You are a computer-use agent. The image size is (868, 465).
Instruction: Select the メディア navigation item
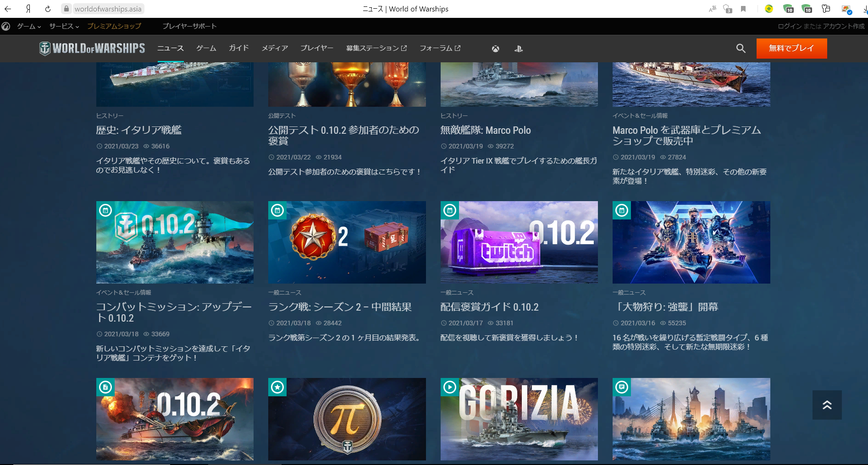pyautogui.click(x=275, y=48)
